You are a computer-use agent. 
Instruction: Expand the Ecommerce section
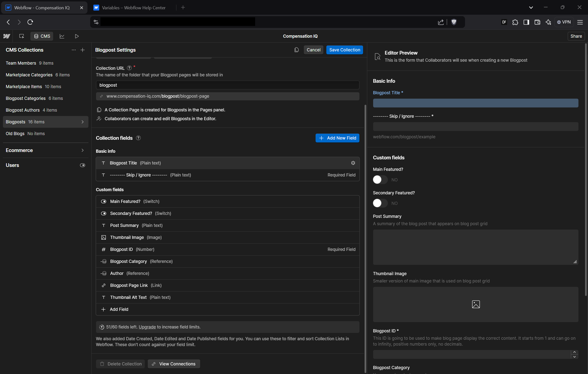click(83, 150)
